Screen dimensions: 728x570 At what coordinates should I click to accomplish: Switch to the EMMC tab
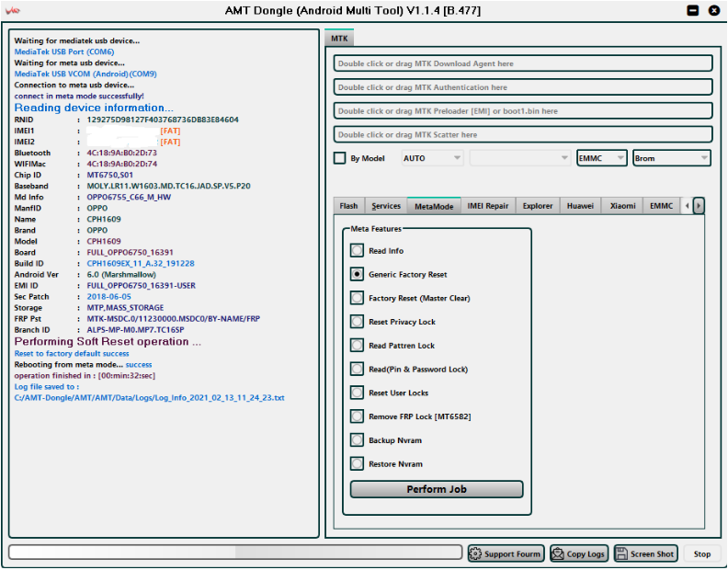(x=661, y=206)
